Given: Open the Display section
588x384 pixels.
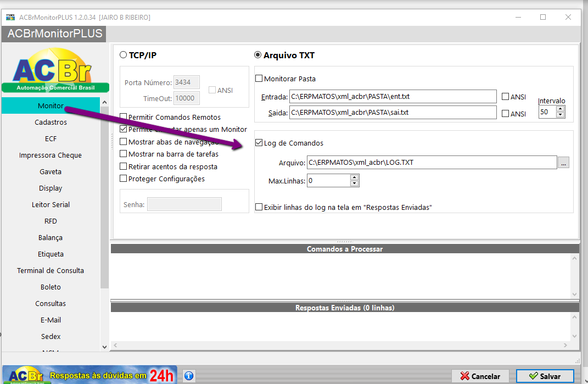Looking at the screenshot, I should 51,188.
